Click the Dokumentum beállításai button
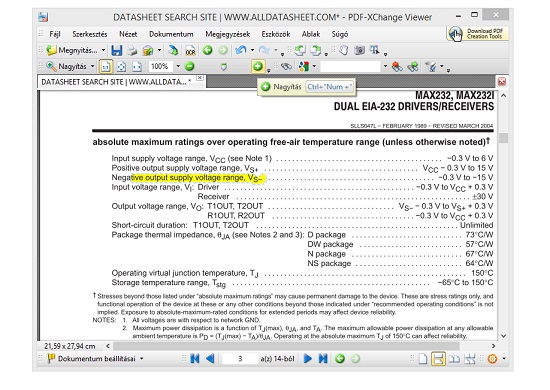The width and height of the screenshot is (550, 390). 92,359
